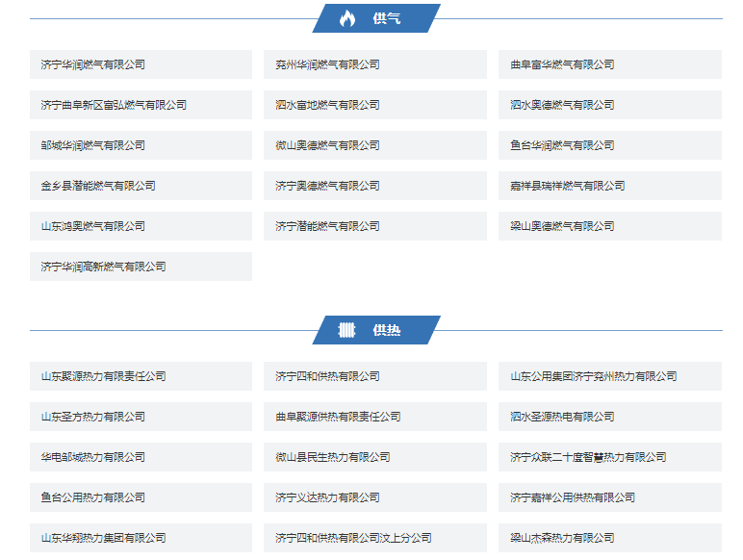Screen dimensions: 743x560
Task: Select 泗水富地燃气有限公司
Action: [x=375, y=105]
